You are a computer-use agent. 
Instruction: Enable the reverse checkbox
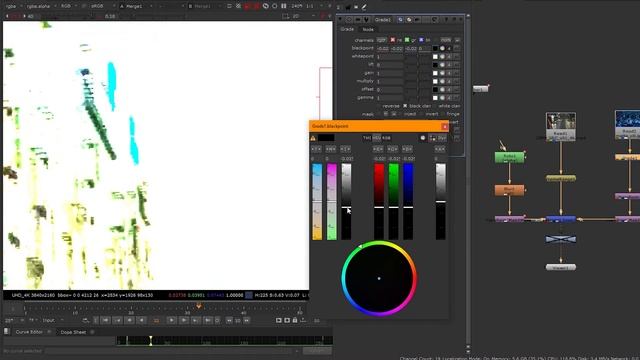tap(378, 106)
